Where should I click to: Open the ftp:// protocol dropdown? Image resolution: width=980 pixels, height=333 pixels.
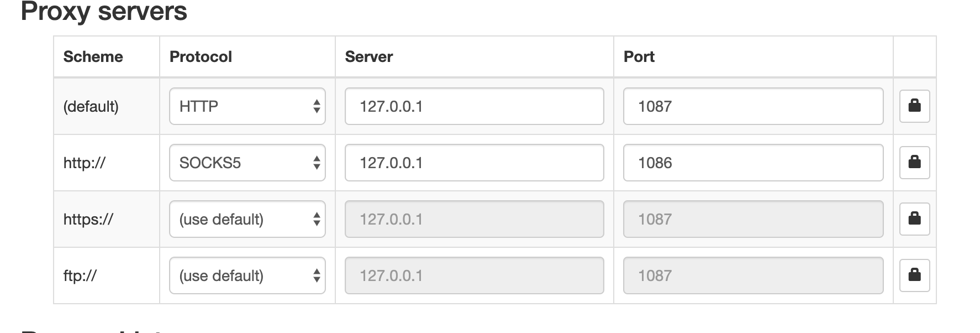coord(247,275)
